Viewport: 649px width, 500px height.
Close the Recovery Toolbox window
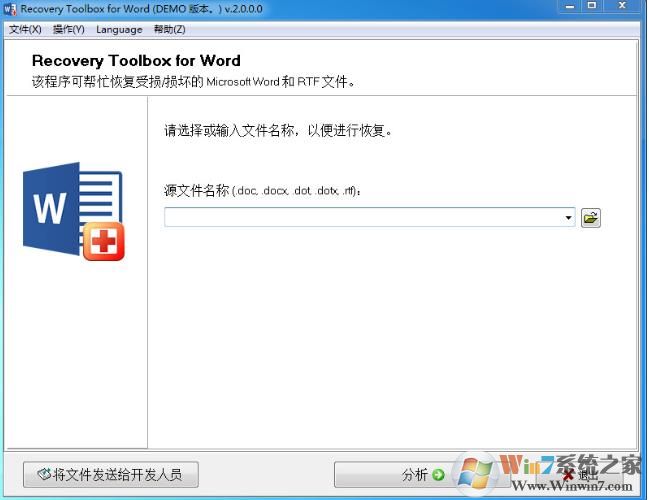(x=622, y=6)
